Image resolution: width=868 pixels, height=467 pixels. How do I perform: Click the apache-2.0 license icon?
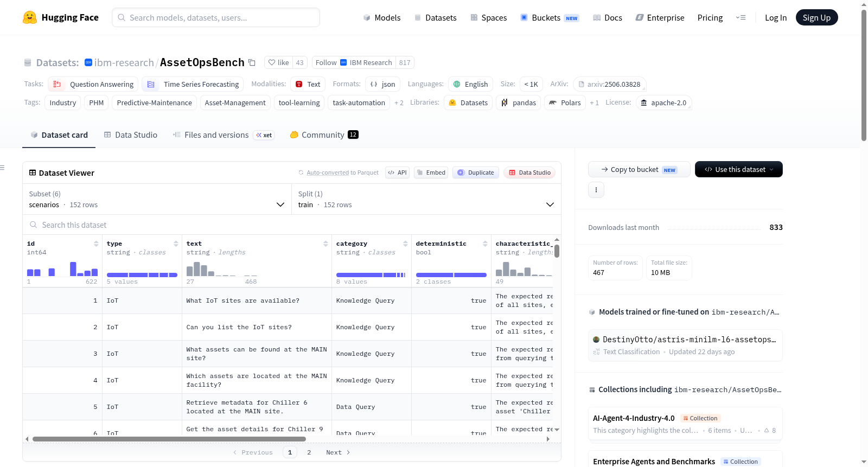click(644, 103)
